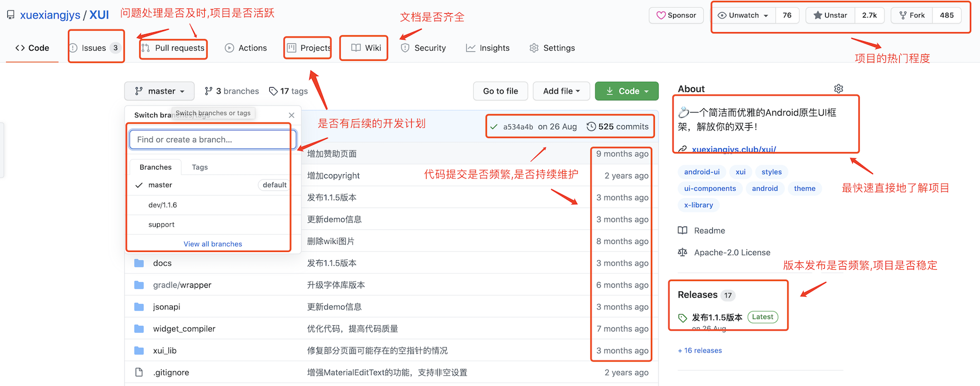Open the Security tab
This screenshot has width=980, height=386.
click(x=423, y=48)
